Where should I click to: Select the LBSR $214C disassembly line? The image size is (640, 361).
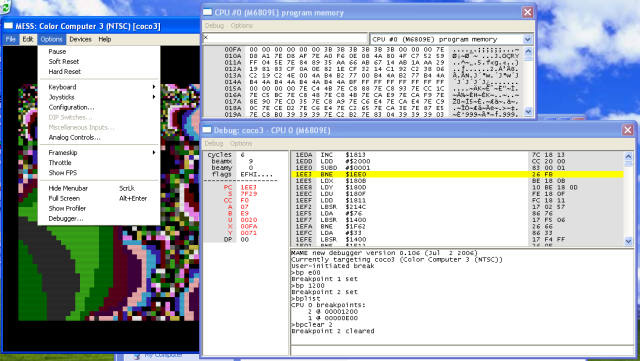(458, 207)
